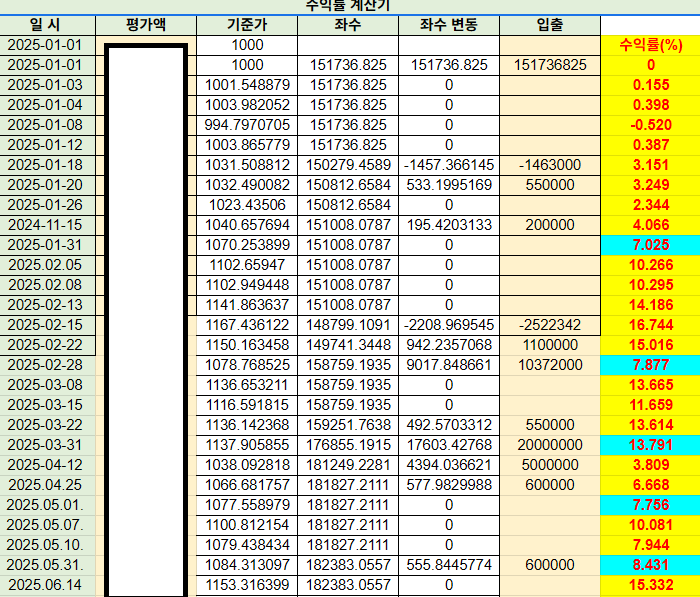This screenshot has height=597, width=700.
Task: Select the 기준가 value 1078.768525
Action: [247, 365]
